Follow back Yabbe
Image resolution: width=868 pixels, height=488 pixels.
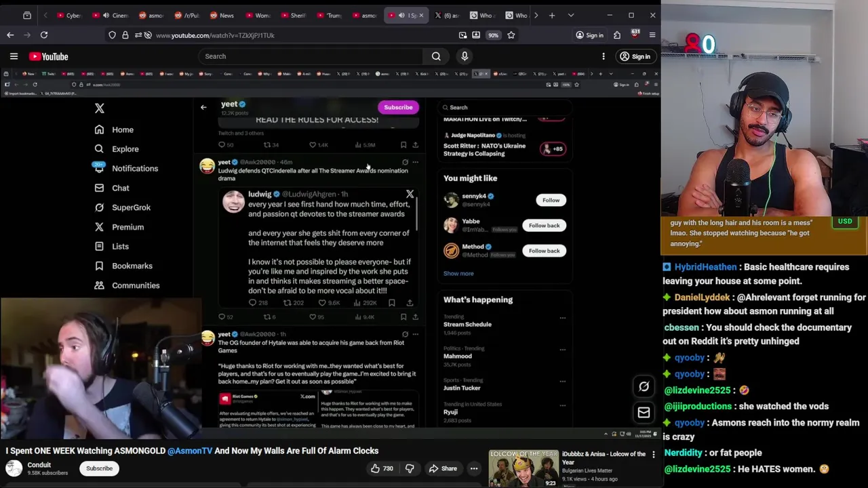[544, 225]
